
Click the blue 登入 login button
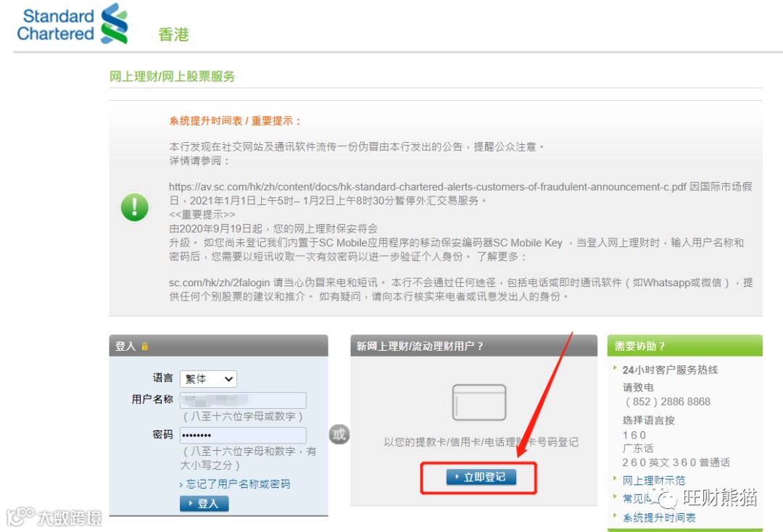[204, 504]
